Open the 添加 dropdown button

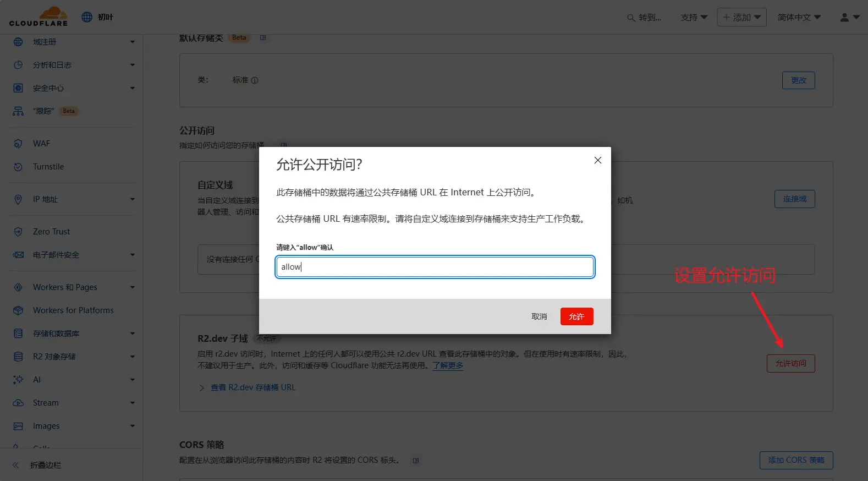[741, 17]
